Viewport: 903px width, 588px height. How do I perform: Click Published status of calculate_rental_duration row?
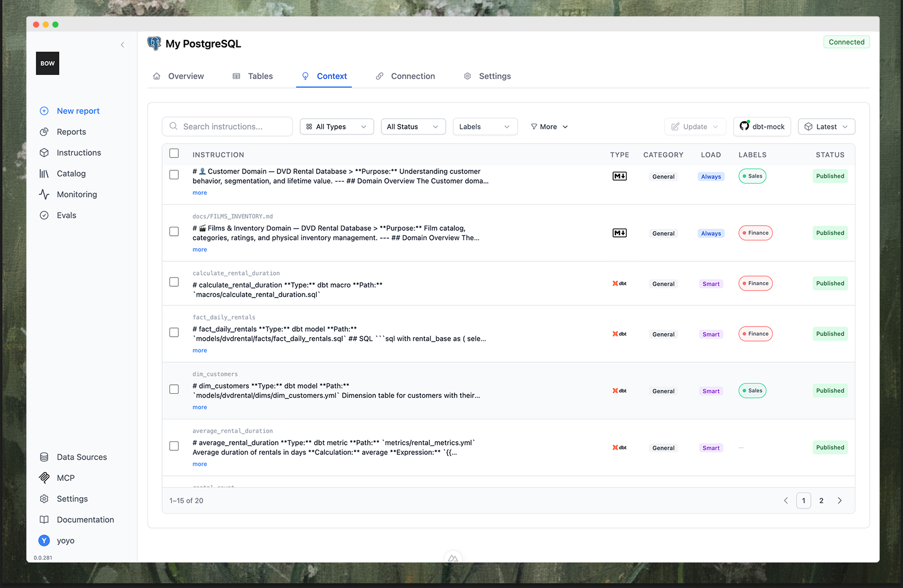pos(830,283)
